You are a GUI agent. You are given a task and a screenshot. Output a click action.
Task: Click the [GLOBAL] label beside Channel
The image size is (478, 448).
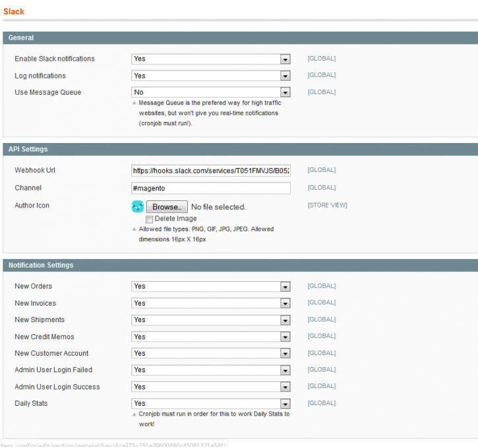(322, 188)
